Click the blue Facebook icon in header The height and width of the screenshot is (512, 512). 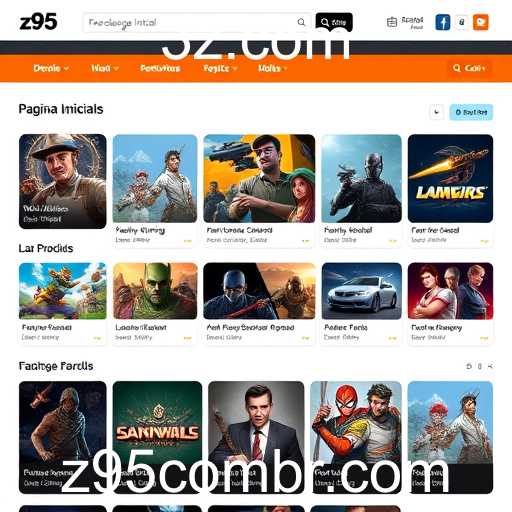tap(443, 22)
